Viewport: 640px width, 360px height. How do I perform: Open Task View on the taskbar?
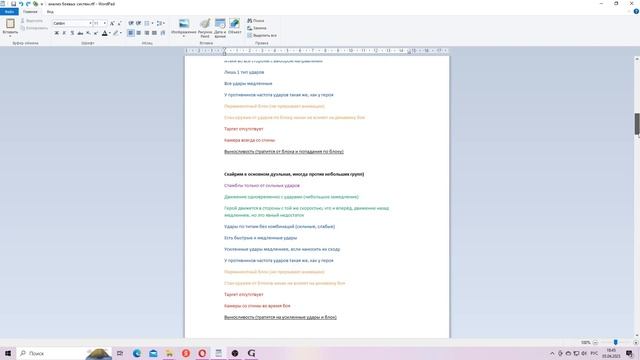120,353
